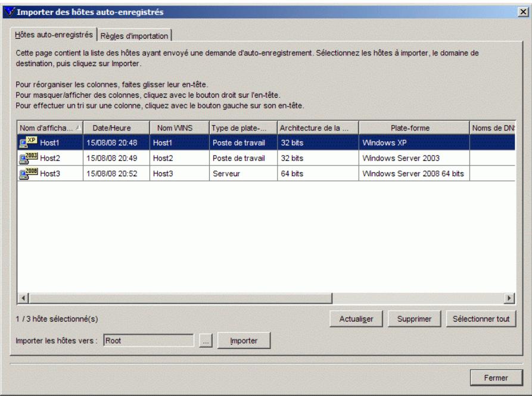Open the Hôtes auto-enregistrés tab
The height and width of the screenshot is (396, 532).
[x=54, y=35]
